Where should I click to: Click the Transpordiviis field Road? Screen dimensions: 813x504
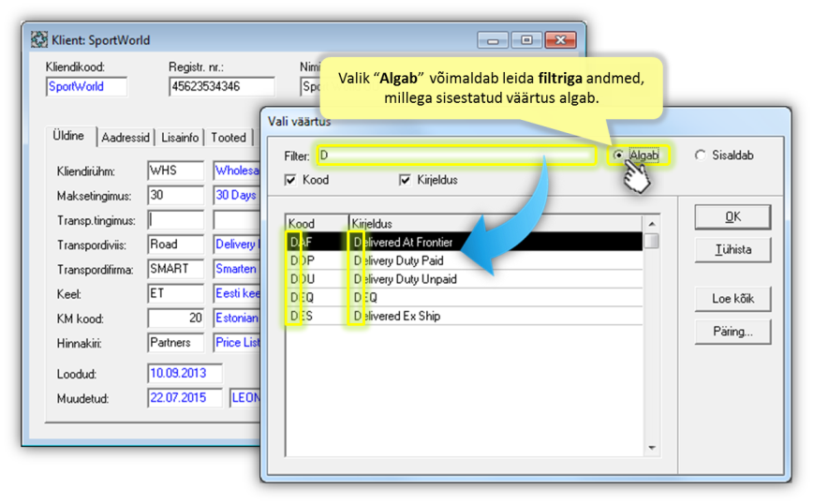click(175, 245)
